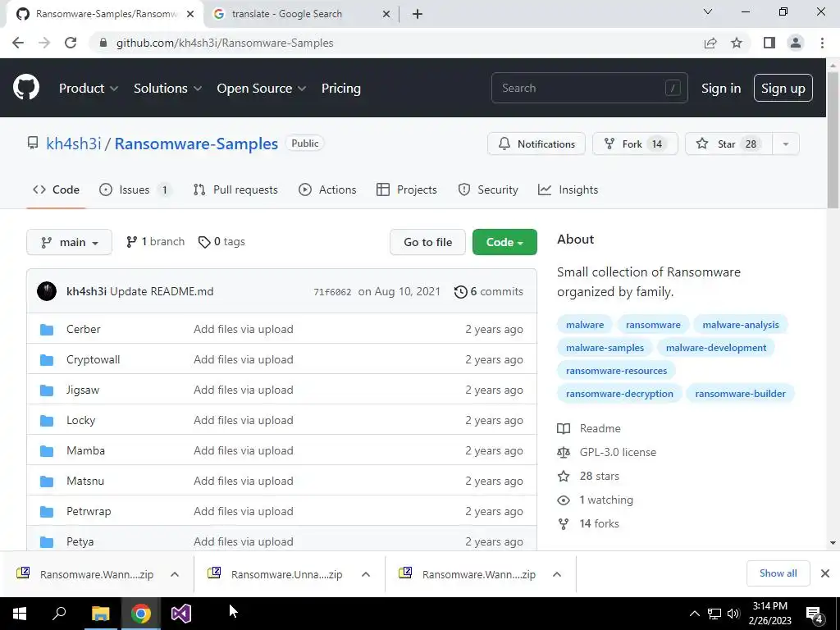Open notification center icon in taskbar

[815, 614]
